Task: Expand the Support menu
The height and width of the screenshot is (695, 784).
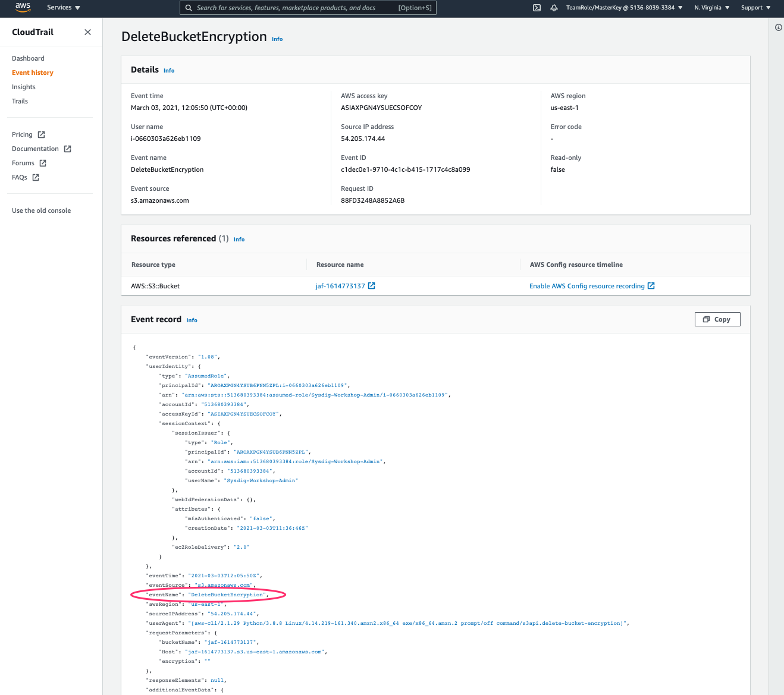Action: pos(755,8)
